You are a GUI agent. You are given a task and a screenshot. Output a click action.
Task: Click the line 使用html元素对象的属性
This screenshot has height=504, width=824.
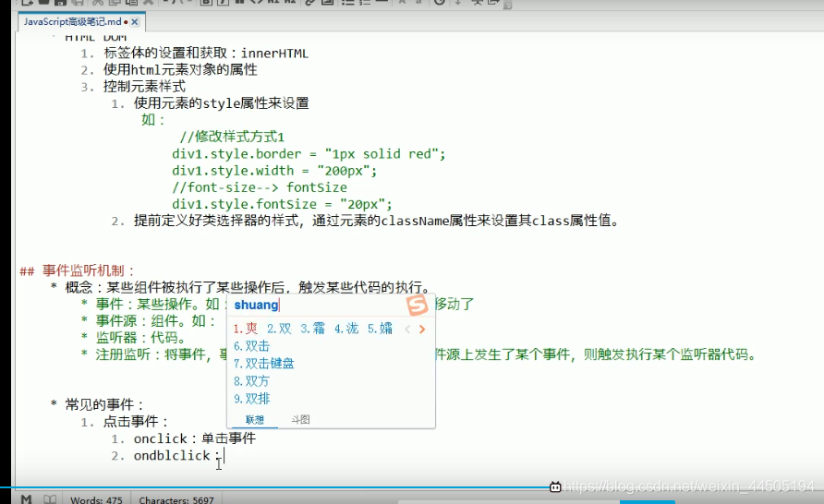(x=180, y=70)
